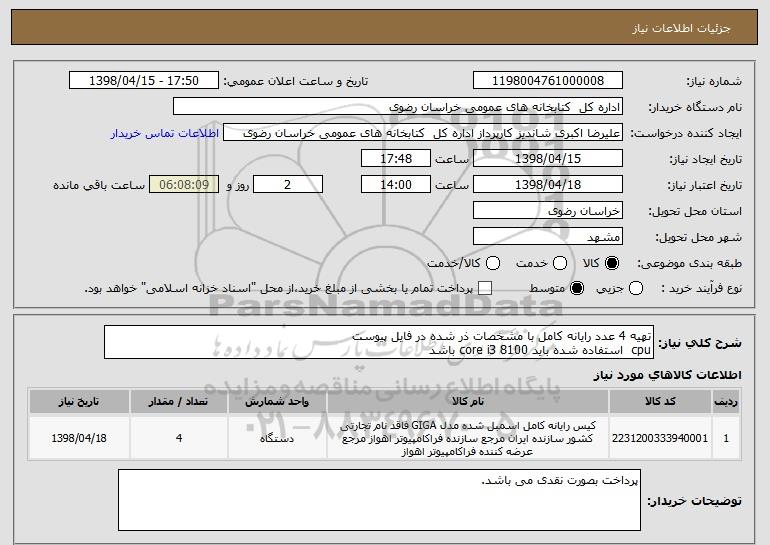Click the public announcement date-time field
Image resolution: width=770 pixels, height=545 pixels.
145,81
